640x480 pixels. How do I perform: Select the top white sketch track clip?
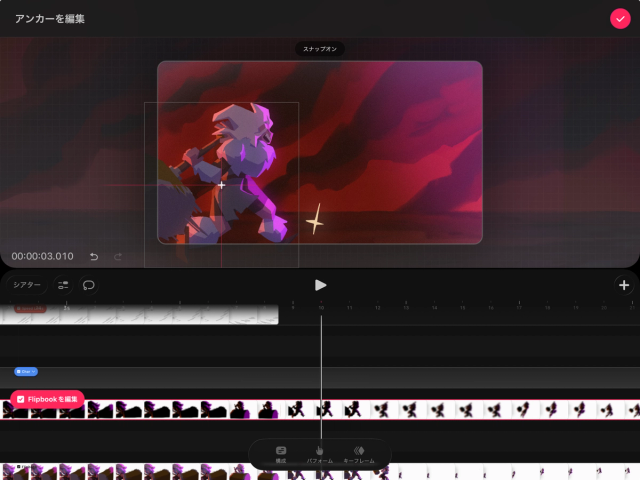tap(139, 315)
